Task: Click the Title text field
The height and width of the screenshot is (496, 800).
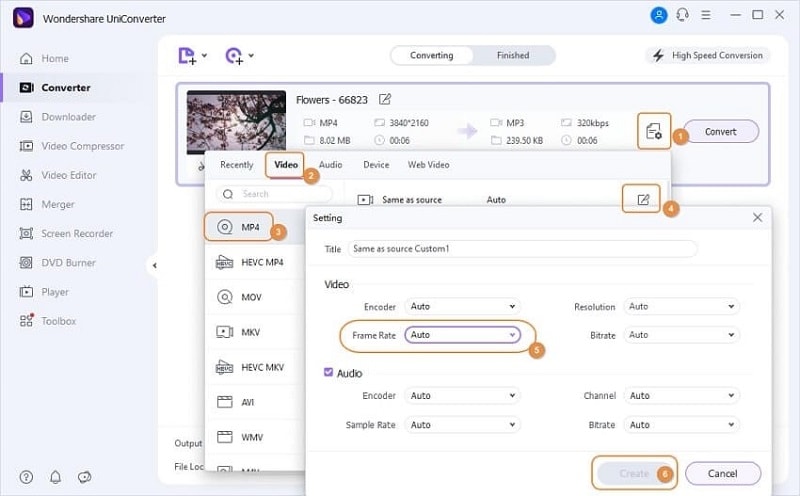Action: point(522,249)
